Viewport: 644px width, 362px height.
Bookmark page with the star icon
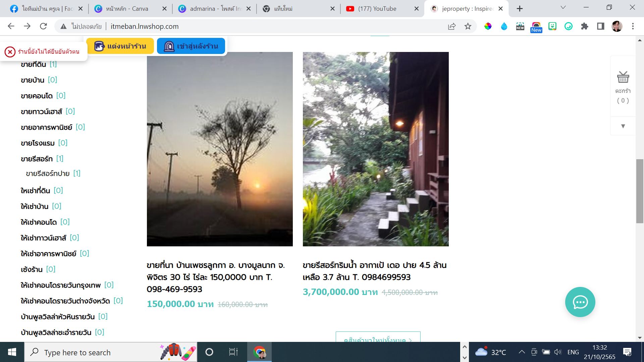click(468, 26)
